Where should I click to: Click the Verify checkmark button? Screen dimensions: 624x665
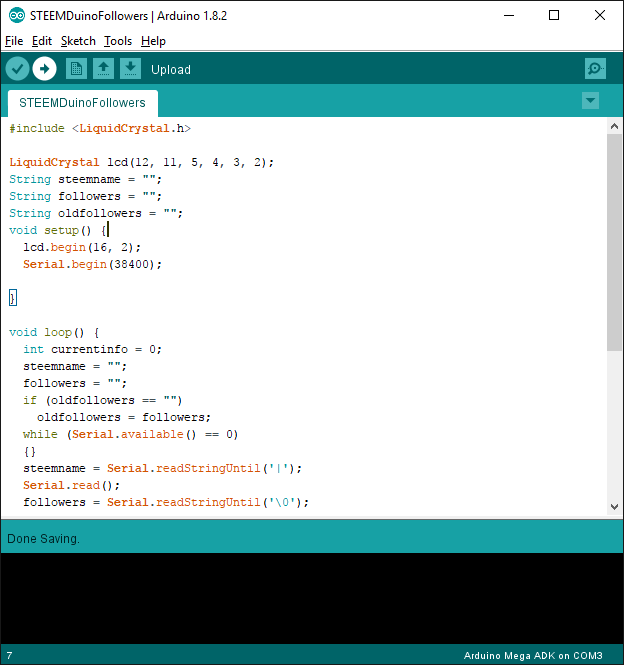[17, 69]
